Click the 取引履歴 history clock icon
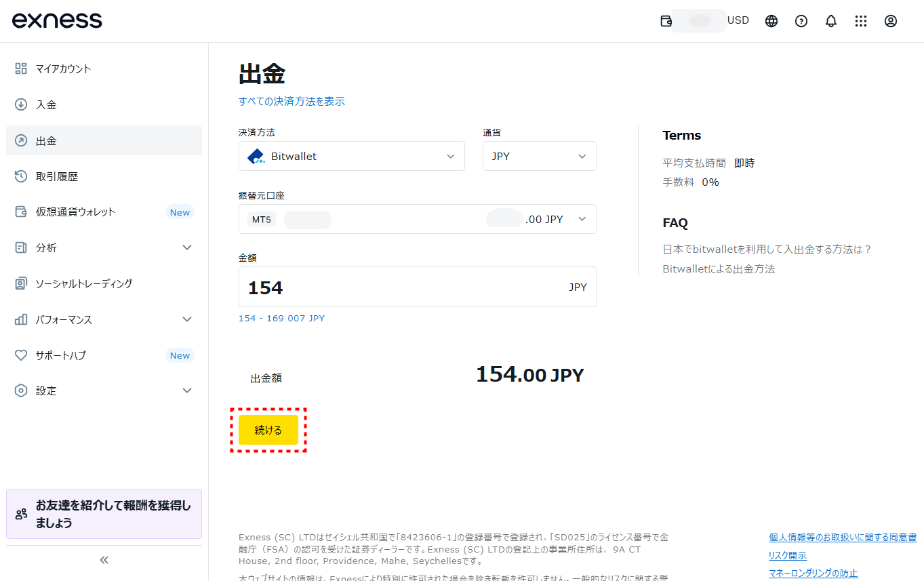 click(21, 176)
